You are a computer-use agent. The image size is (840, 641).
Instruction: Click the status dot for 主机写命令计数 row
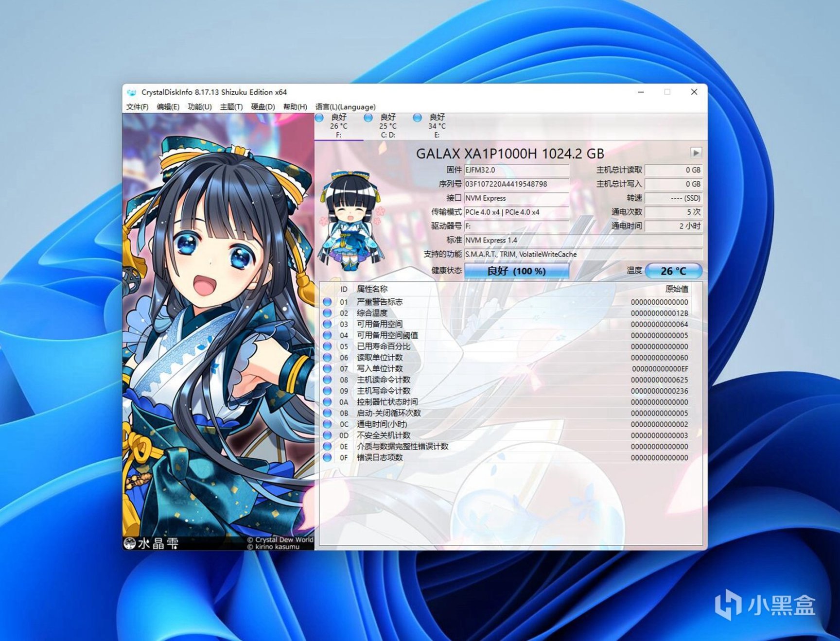(328, 391)
